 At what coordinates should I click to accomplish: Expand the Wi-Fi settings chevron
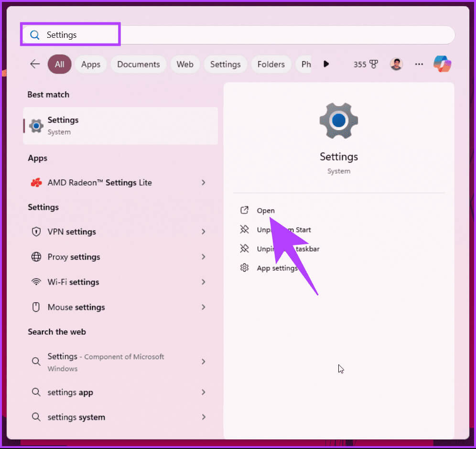tap(204, 282)
